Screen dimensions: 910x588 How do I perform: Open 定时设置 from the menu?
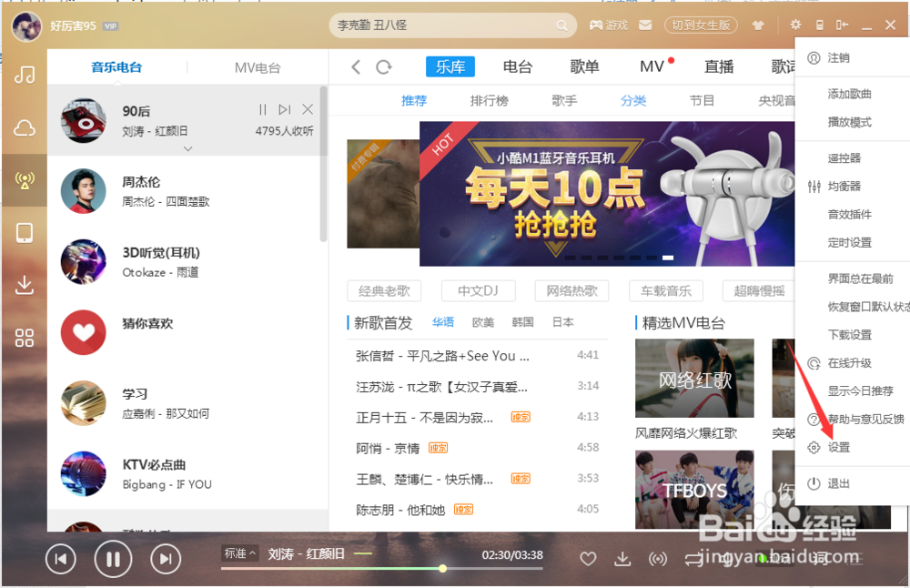click(x=850, y=243)
